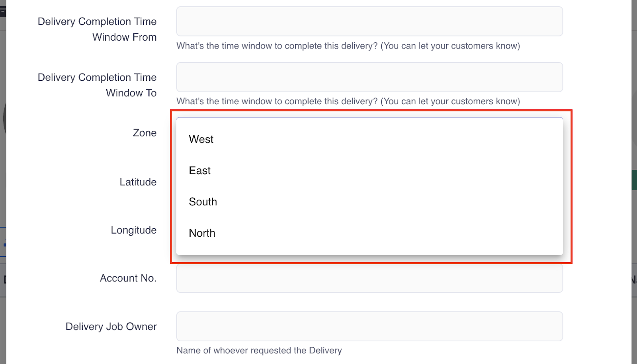Select West from the Zone dropdown

coord(369,139)
